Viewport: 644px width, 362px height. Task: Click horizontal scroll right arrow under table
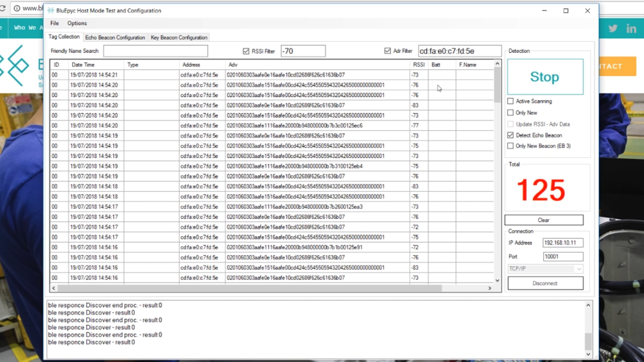490,288
